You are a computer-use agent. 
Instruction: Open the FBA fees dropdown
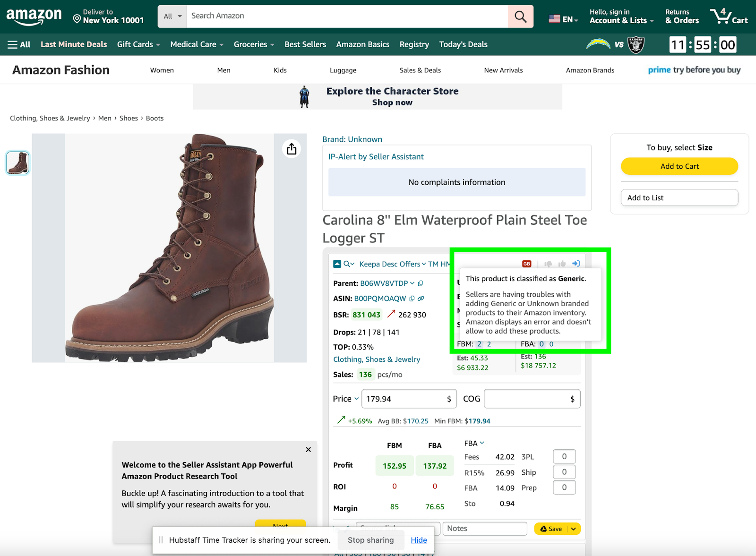point(481,443)
